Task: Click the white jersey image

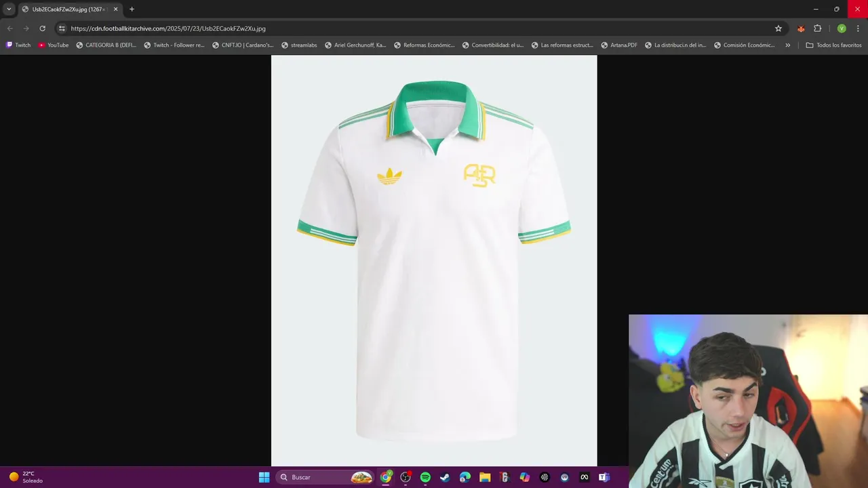Action: 434,261
